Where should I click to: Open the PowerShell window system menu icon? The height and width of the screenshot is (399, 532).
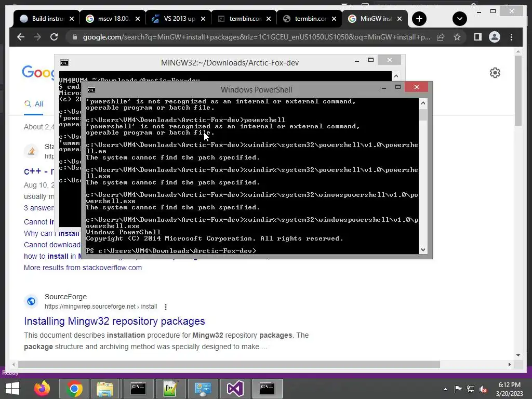(91, 90)
